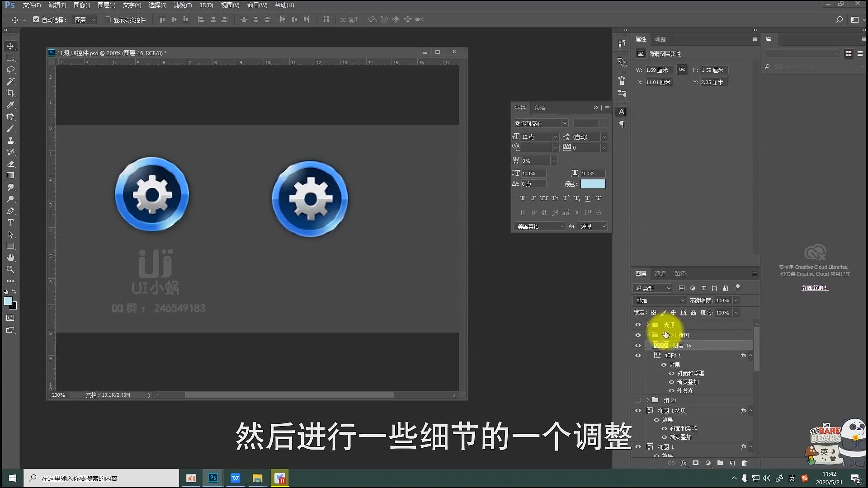Open the 文件(F) menu
The image size is (868, 488).
point(32,5)
